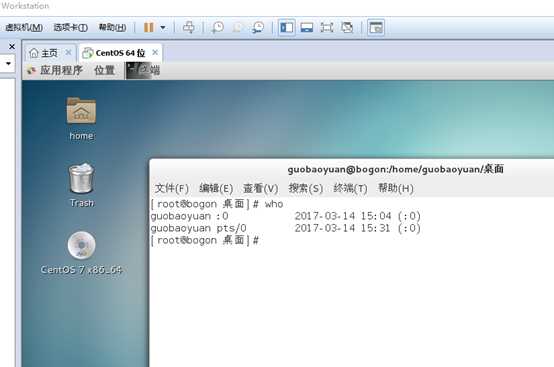Close the left library panel
The image size is (554, 367).
tap(12, 46)
